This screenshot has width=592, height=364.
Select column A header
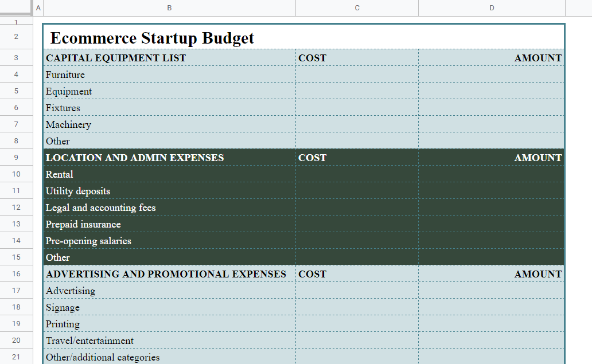(38, 7)
